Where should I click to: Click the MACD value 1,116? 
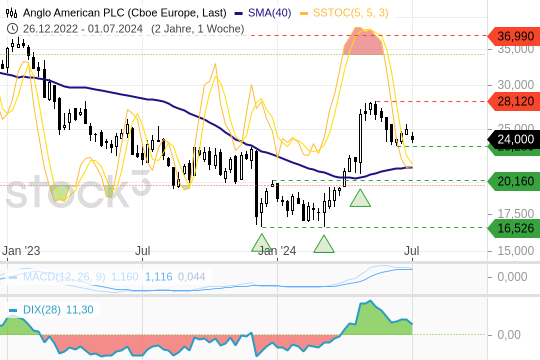(x=158, y=277)
